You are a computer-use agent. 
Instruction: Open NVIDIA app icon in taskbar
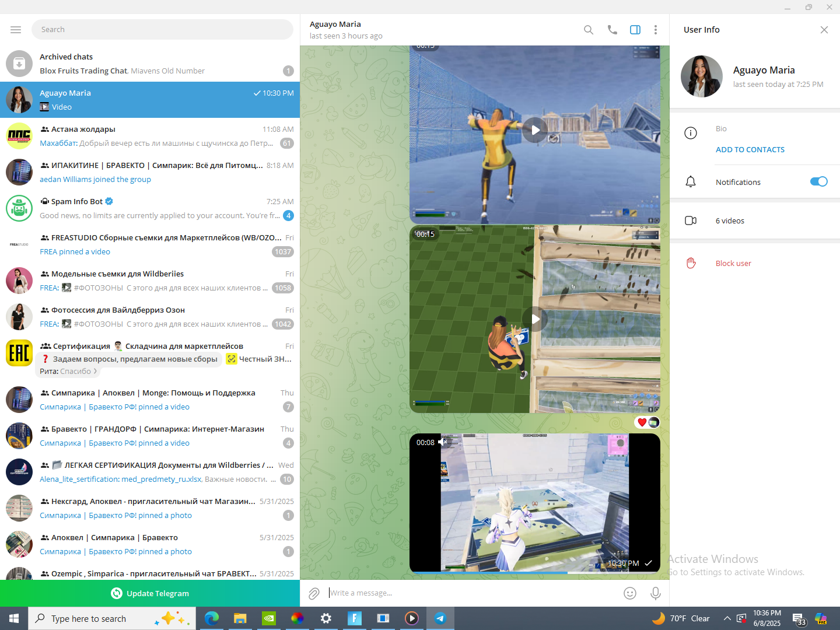pyautogui.click(x=269, y=618)
